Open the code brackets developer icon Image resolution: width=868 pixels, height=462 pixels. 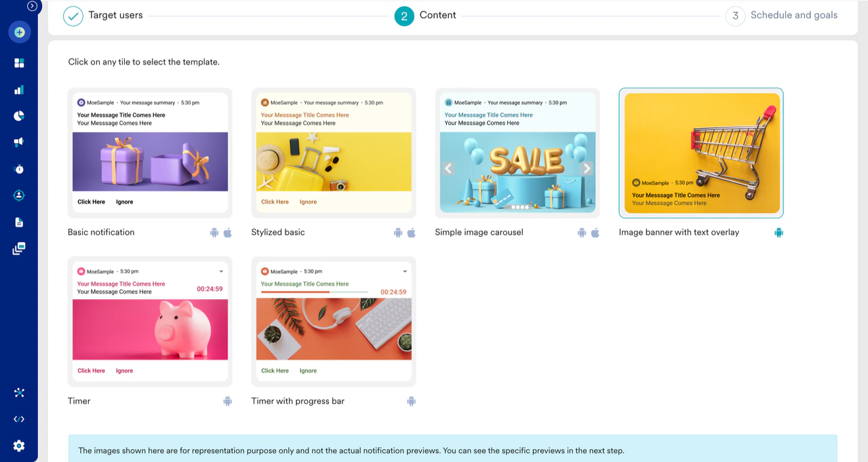pos(19,419)
